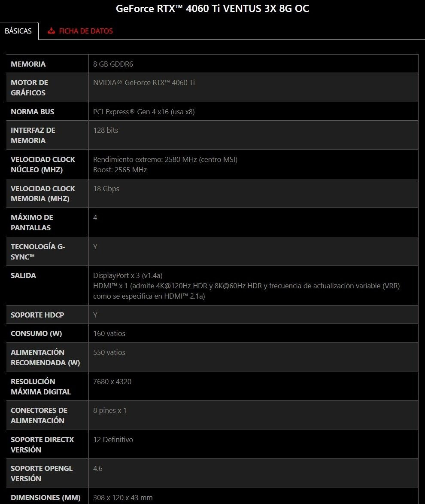Click the SOPORTE HDCP label

[x=37, y=315]
